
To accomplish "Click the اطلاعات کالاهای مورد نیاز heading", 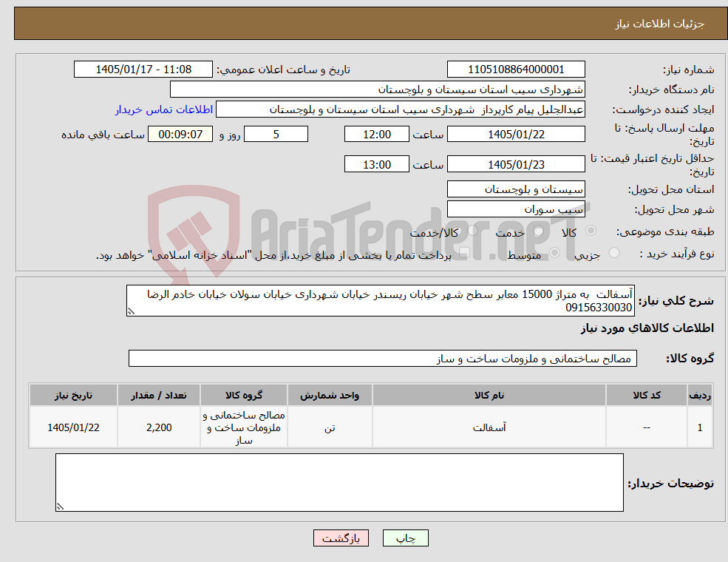I will tap(647, 328).
